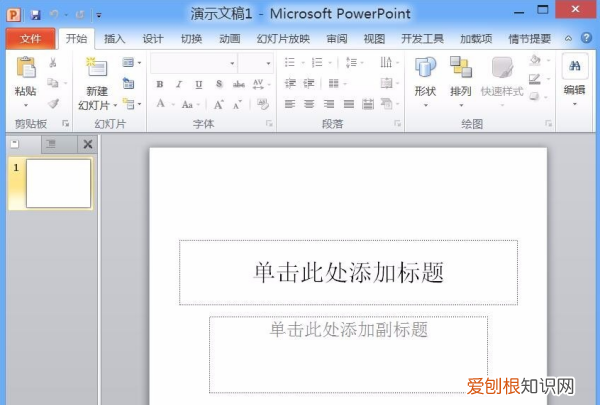The image size is (600, 405).
Task: Click the Shape Fill bucket
Action: (535, 60)
